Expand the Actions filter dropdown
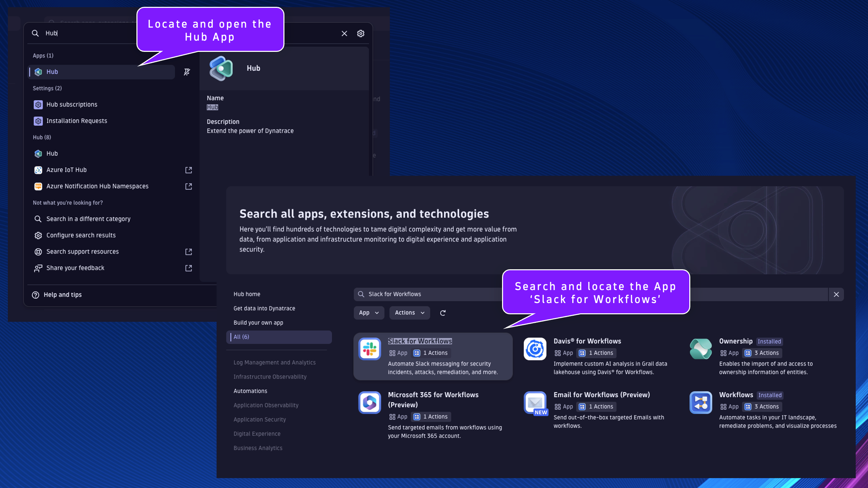The image size is (868, 488). [410, 313]
